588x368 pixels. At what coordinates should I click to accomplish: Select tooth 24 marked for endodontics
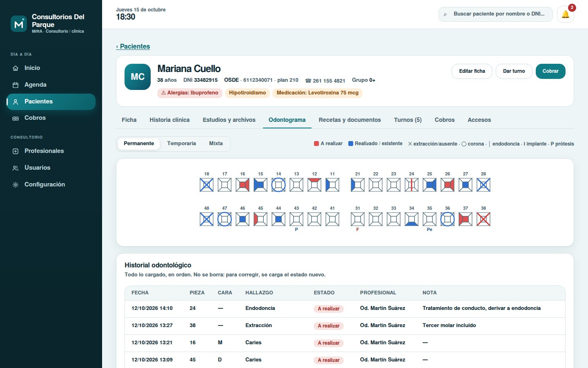tap(412, 185)
